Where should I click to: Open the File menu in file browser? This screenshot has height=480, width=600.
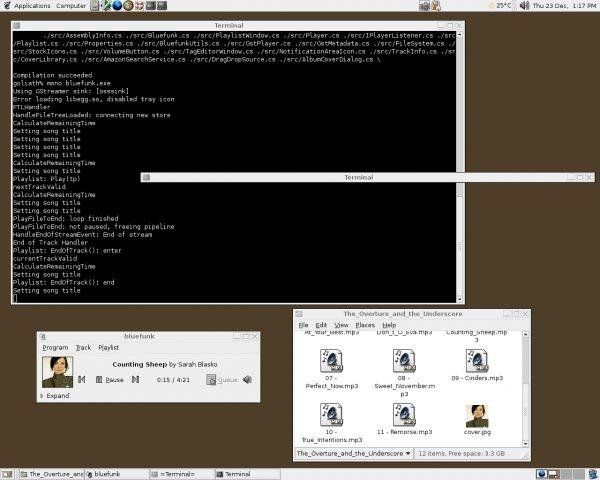coord(303,325)
